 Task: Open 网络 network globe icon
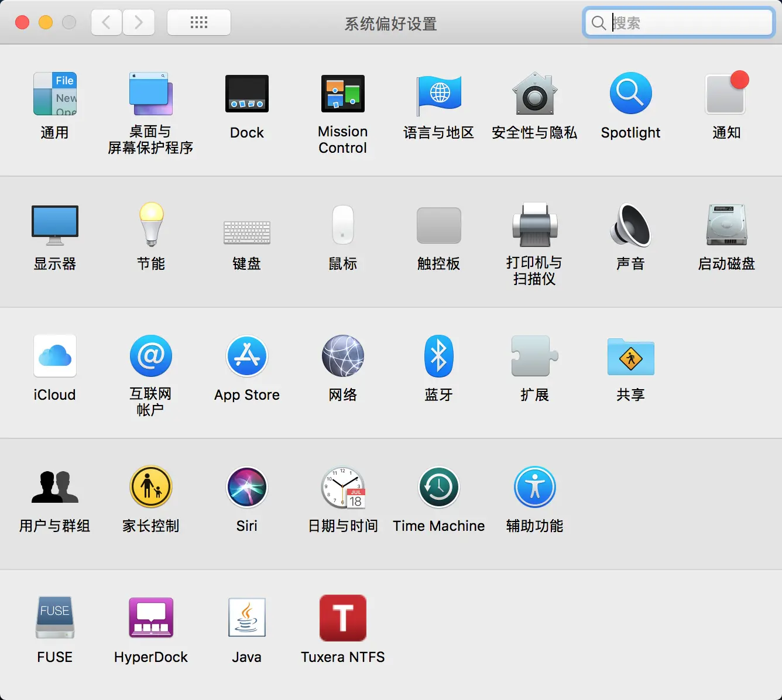pyautogui.click(x=343, y=356)
